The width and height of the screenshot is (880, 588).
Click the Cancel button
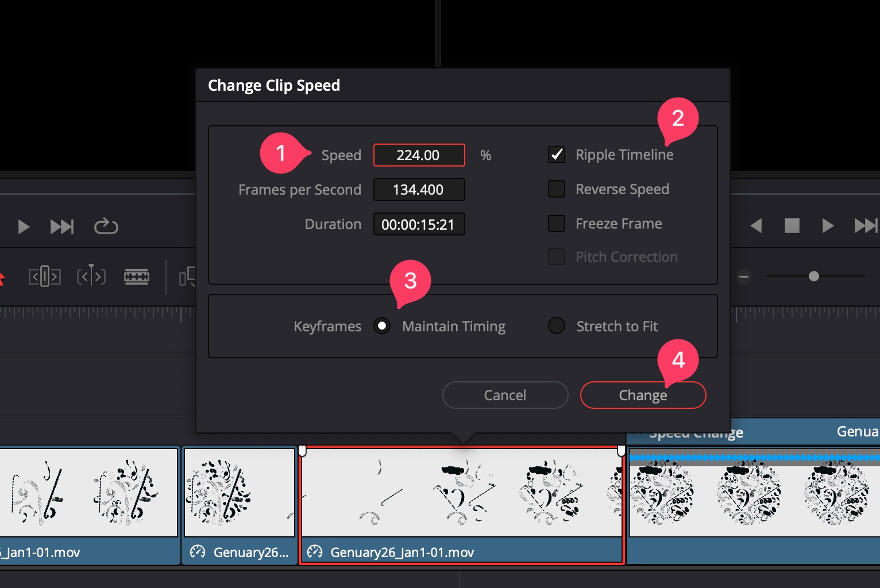(505, 395)
